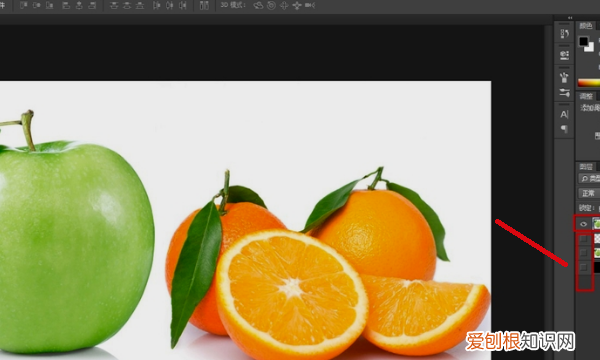Screen dimensions: 600x360
Task: Select the 3D Slide mode icon
Action: pos(297,5)
